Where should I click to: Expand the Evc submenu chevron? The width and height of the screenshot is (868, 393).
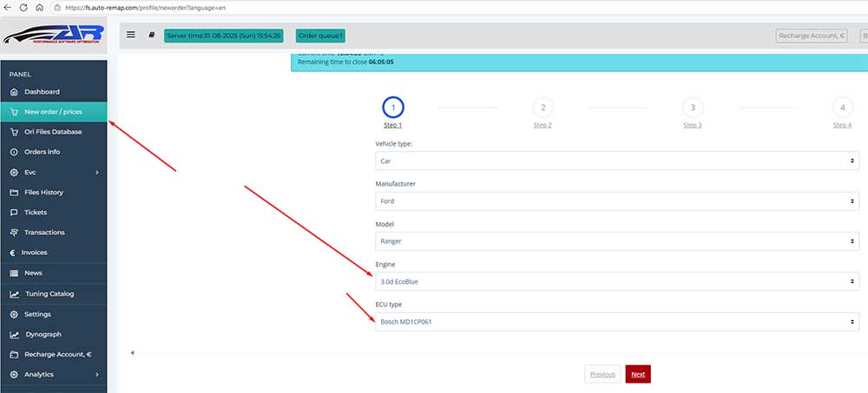pyautogui.click(x=97, y=173)
